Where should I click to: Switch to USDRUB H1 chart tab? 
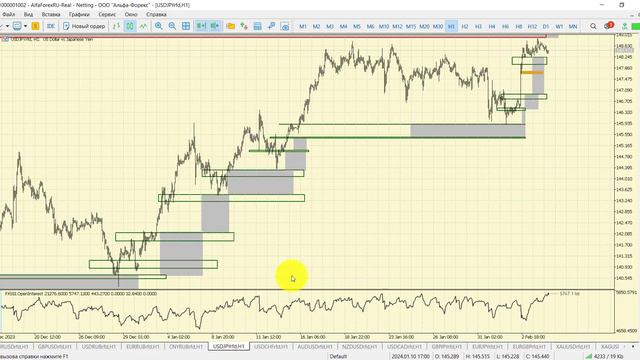99,347
